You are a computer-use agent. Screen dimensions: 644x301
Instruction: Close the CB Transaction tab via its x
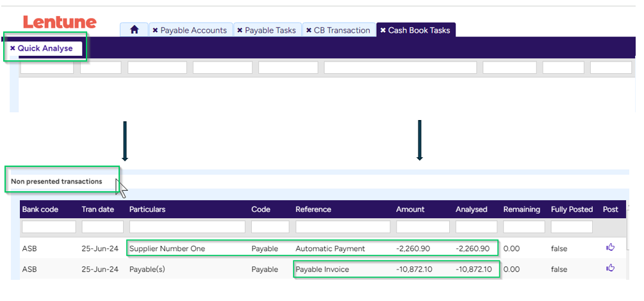[x=308, y=30]
